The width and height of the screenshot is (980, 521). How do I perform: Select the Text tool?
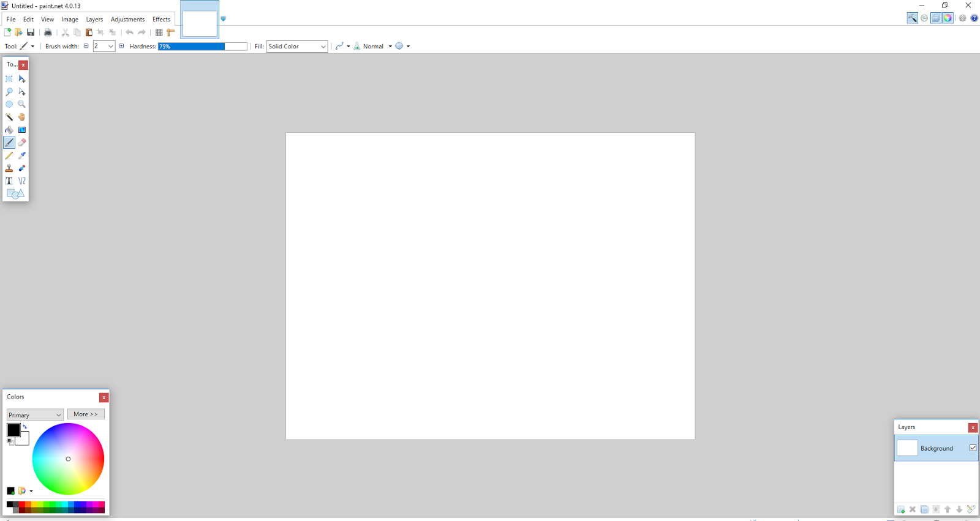tap(9, 181)
